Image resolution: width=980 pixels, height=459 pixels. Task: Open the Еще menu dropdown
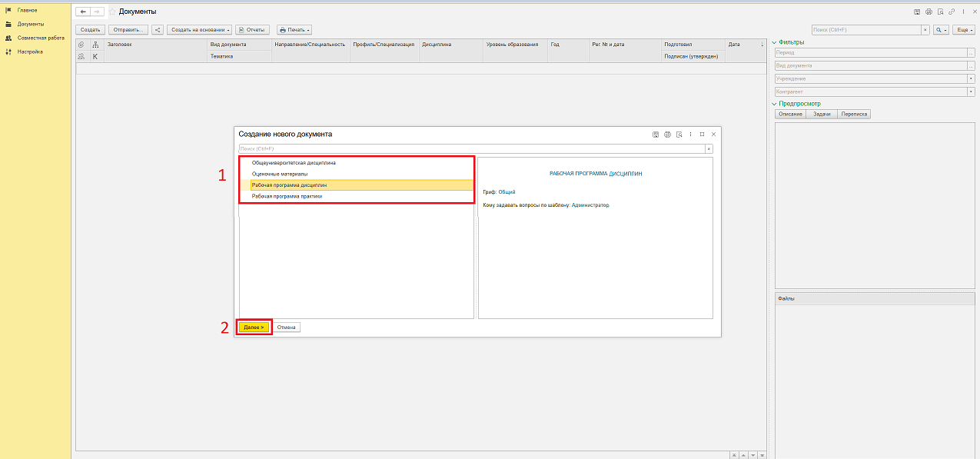coord(963,30)
